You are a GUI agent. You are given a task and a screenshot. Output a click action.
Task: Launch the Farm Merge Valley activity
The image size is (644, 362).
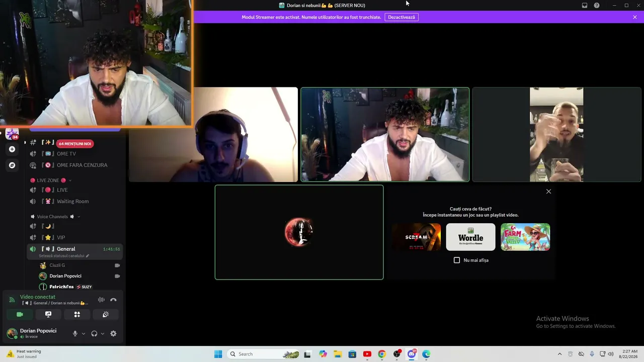[x=525, y=237]
